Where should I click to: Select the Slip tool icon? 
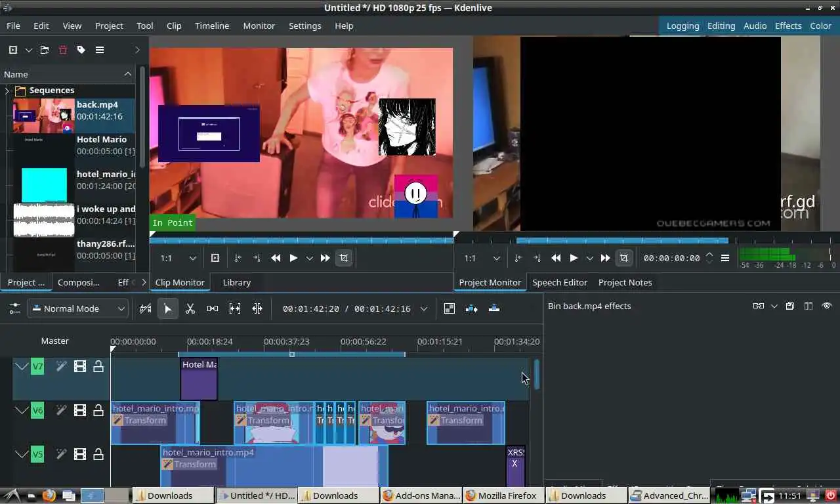click(235, 308)
